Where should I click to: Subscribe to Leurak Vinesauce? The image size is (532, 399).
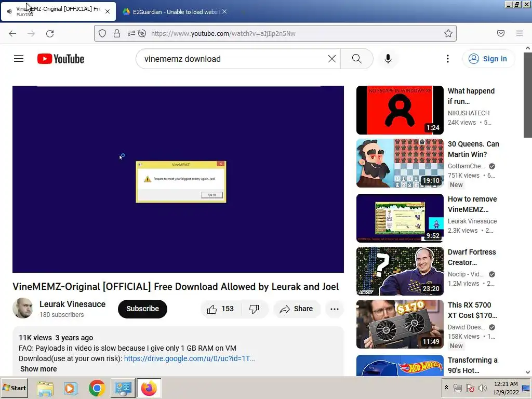point(142,309)
